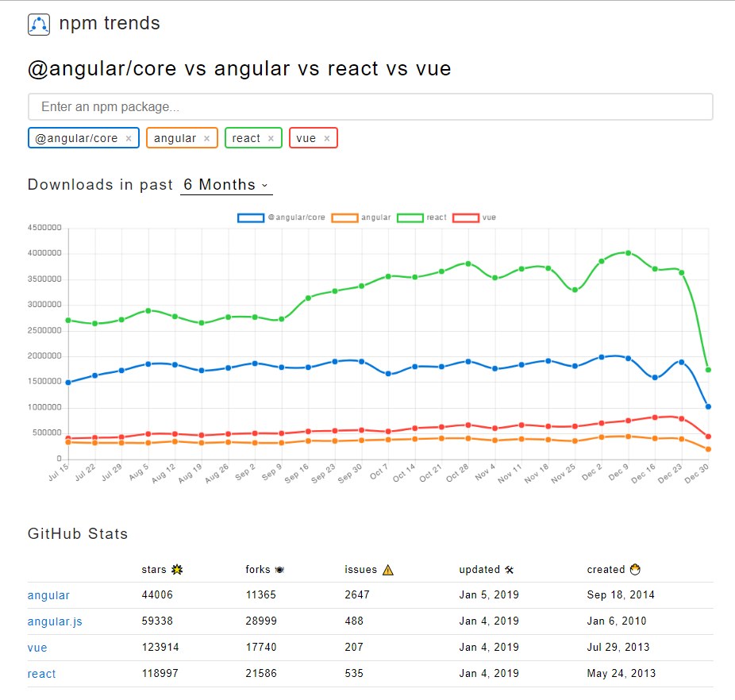Select the @angular/core tag label
Image resolution: width=735 pixels, height=700 pixels.
[76, 138]
